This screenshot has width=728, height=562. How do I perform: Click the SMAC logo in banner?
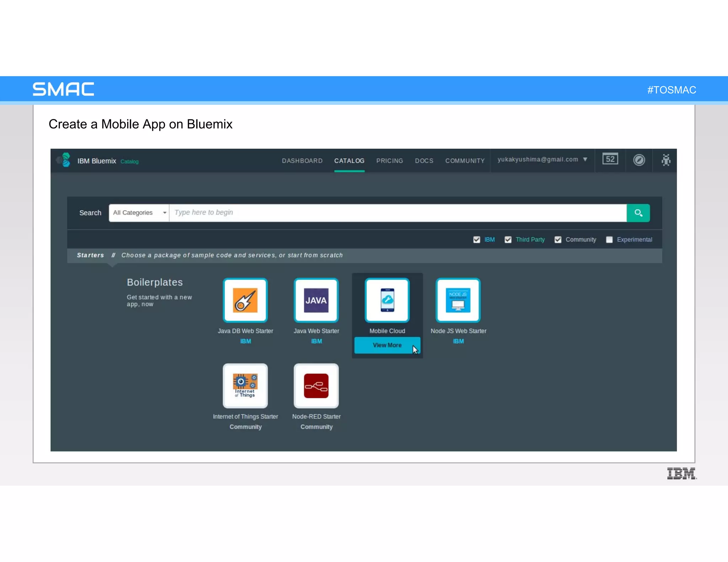(63, 89)
